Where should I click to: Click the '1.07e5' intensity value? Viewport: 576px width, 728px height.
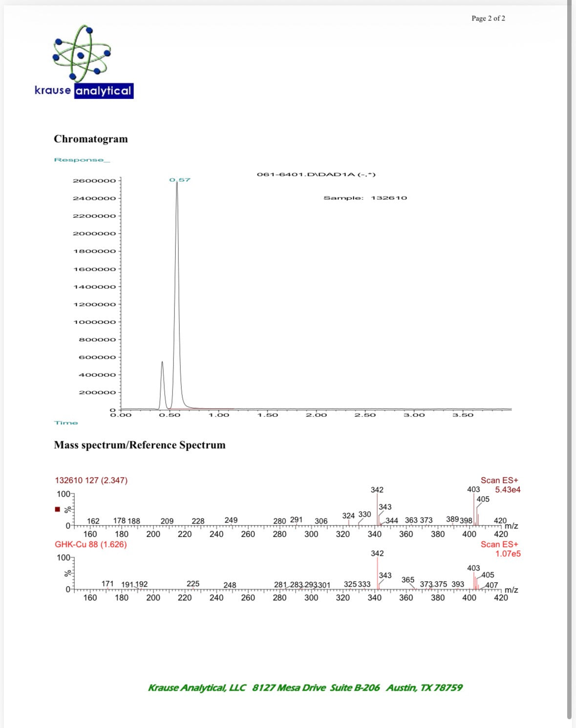click(508, 553)
